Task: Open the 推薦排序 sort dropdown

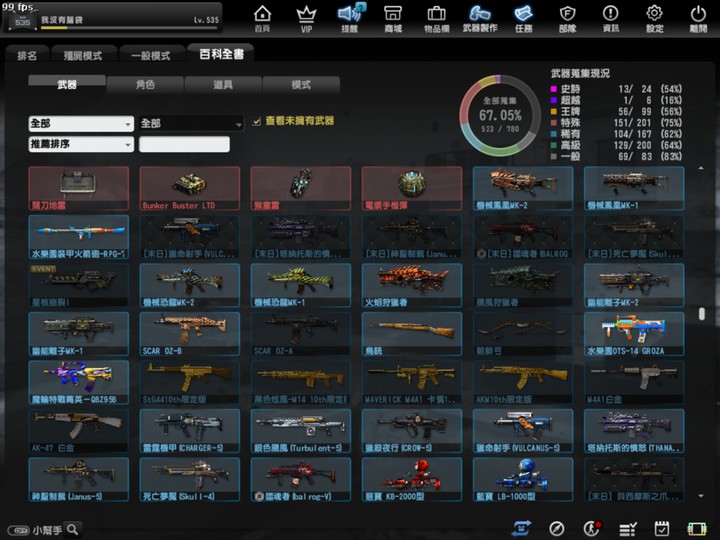Action: 81,144
